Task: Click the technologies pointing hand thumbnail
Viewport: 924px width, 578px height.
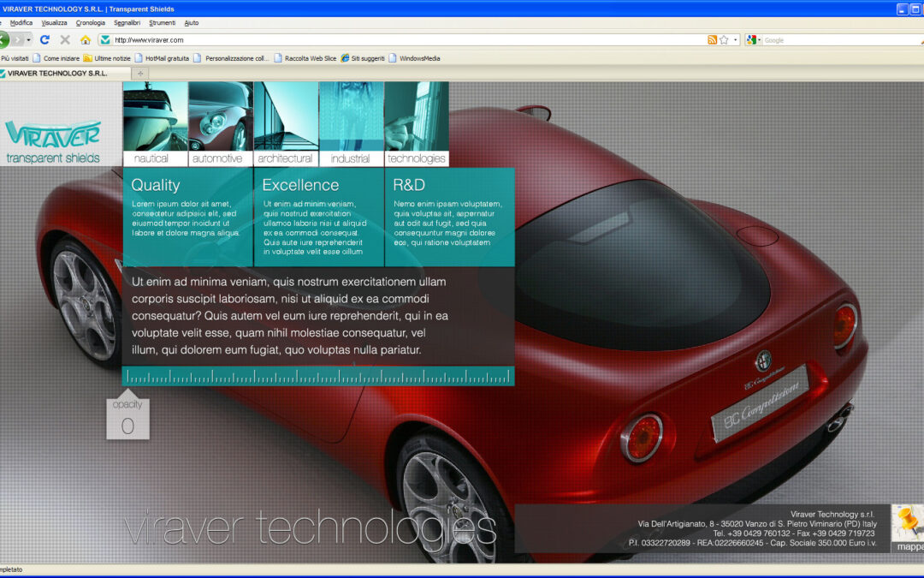Action: tap(417, 116)
